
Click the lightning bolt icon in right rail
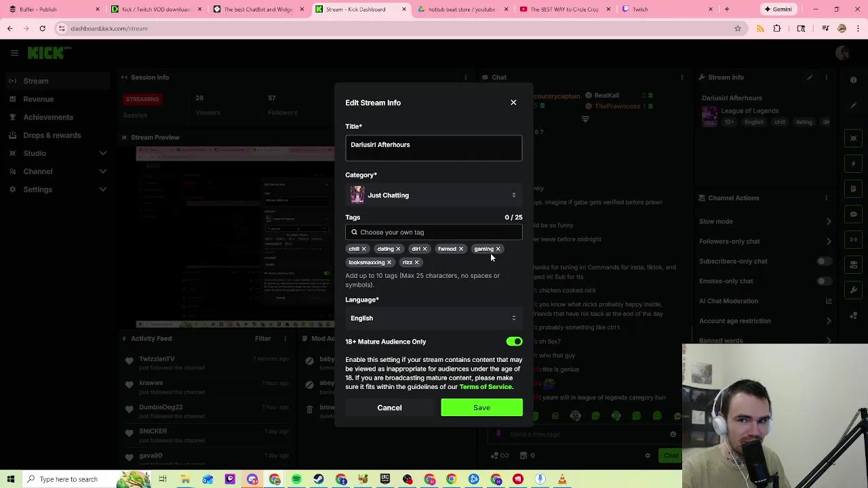[854, 163]
